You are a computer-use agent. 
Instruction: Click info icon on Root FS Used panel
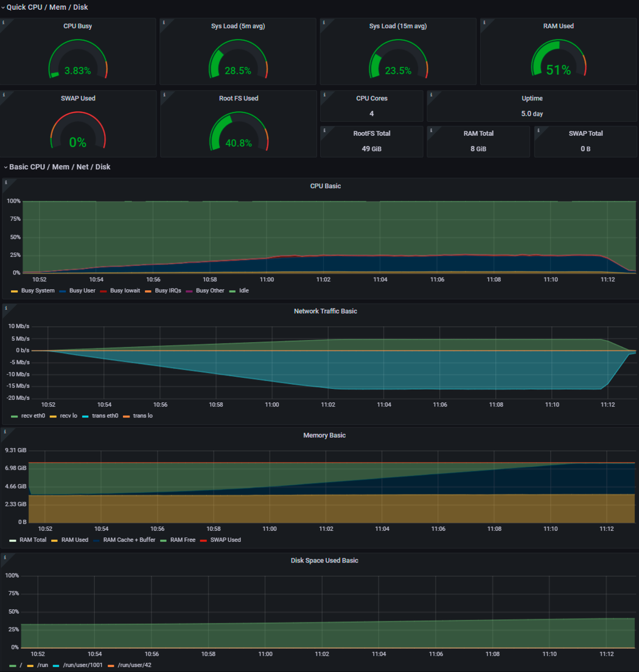(x=164, y=94)
